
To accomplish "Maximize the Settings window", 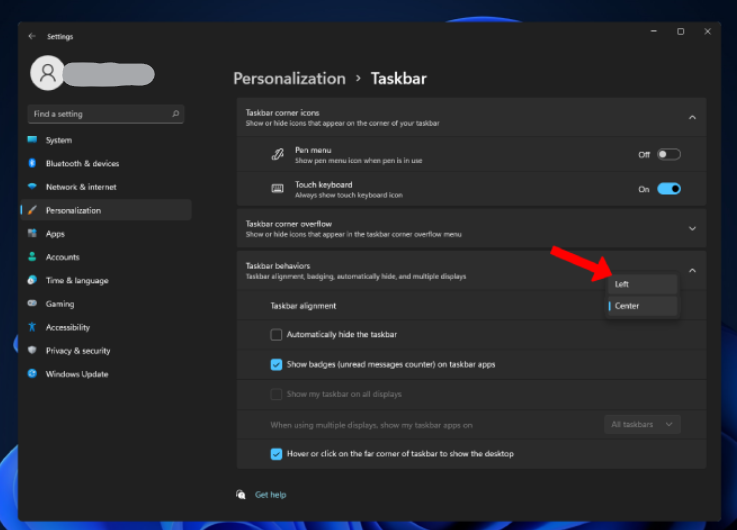I will tap(680, 31).
